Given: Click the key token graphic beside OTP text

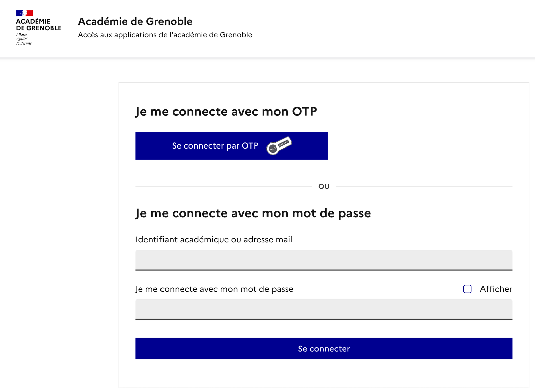Looking at the screenshot, I should coord(280,145).
